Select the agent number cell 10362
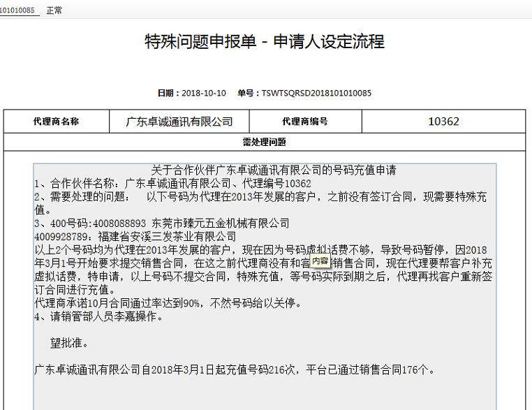 tap(443, 122)
